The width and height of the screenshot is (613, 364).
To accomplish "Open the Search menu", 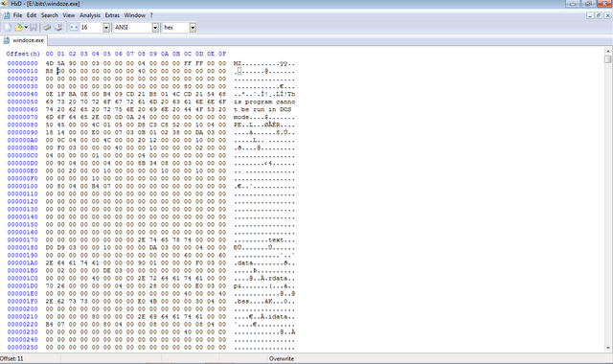I will point(50,15).
